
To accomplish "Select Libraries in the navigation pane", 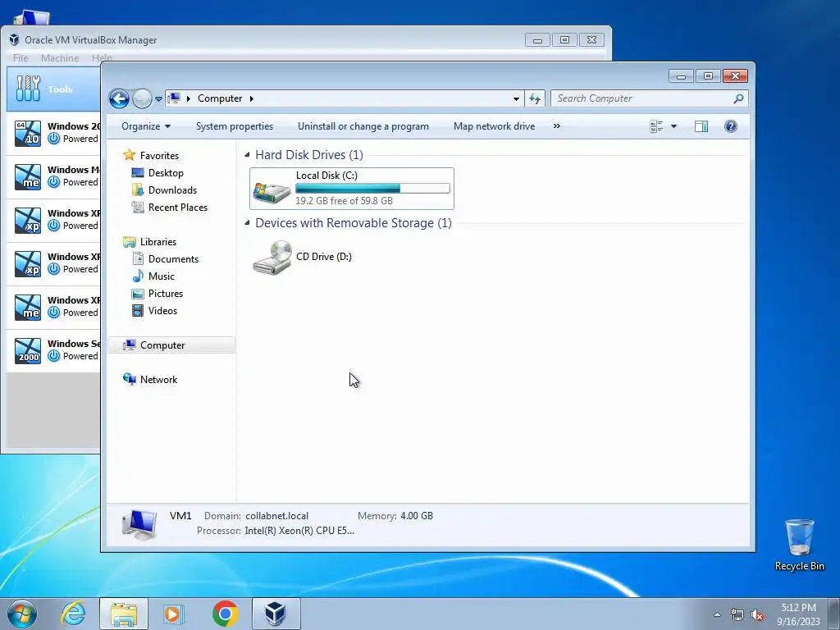I will [158, 242].
